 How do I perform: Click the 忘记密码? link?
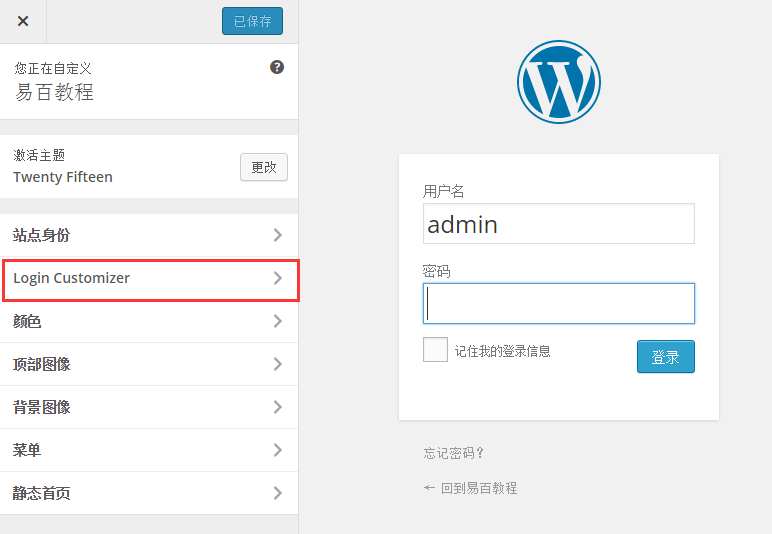pos(454,453)
